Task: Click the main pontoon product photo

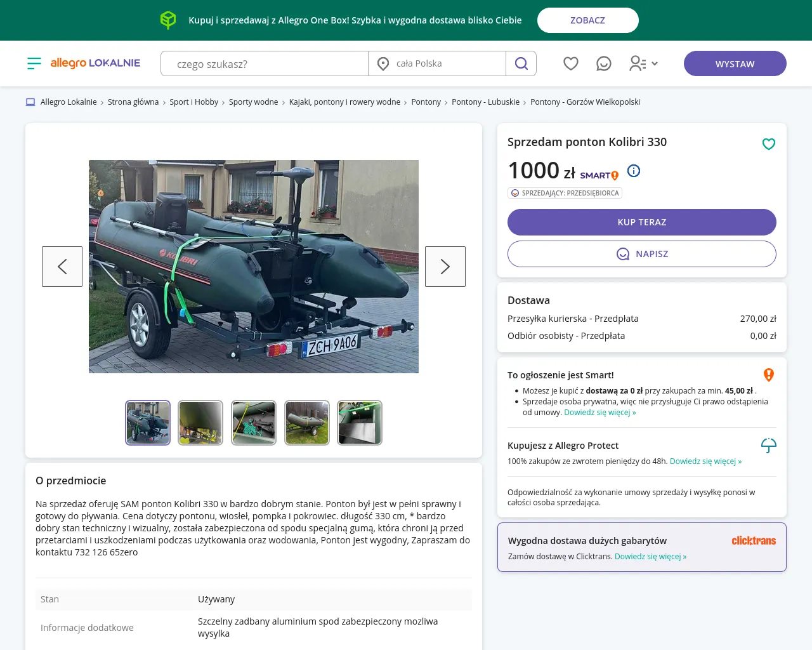Action: pyautogui.click(x=254, y=267)
